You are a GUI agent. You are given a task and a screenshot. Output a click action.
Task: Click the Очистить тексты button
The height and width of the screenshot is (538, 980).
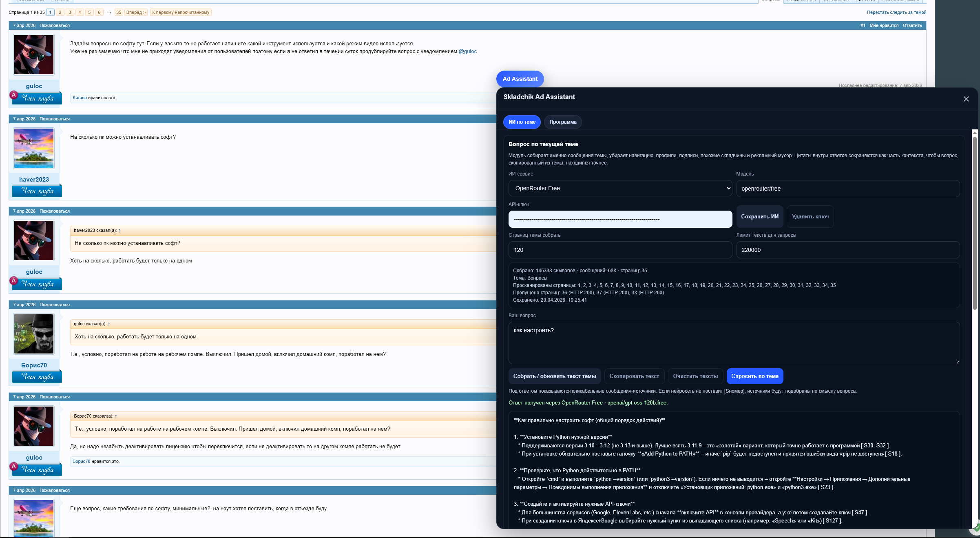point(695,376)
